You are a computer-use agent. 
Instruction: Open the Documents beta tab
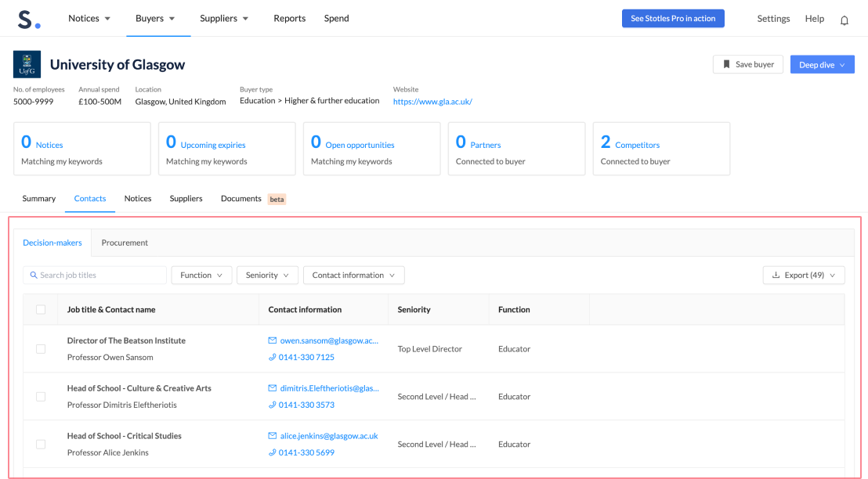[253, 199]
